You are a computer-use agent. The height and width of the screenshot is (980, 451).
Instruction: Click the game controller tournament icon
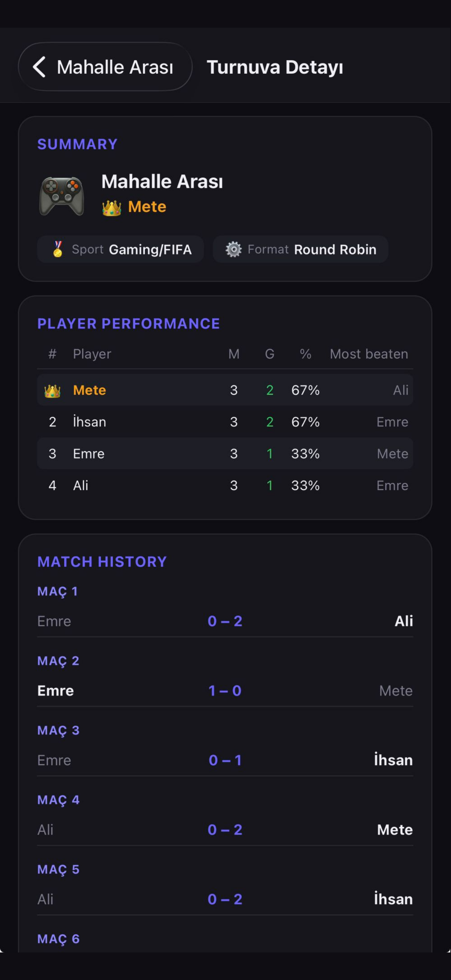(x=62, y=196)
